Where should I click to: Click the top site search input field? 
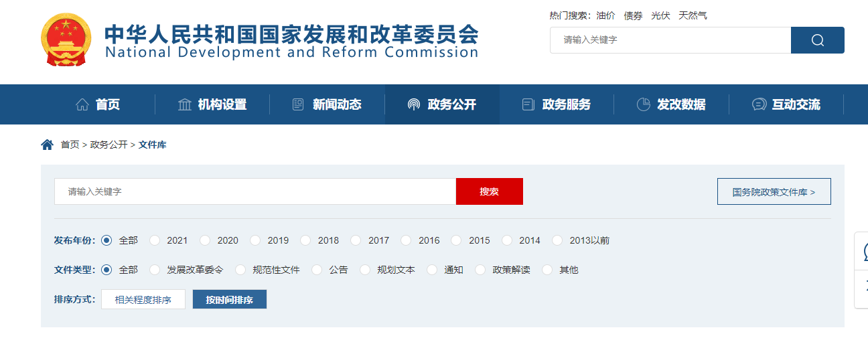click(670, 40)
